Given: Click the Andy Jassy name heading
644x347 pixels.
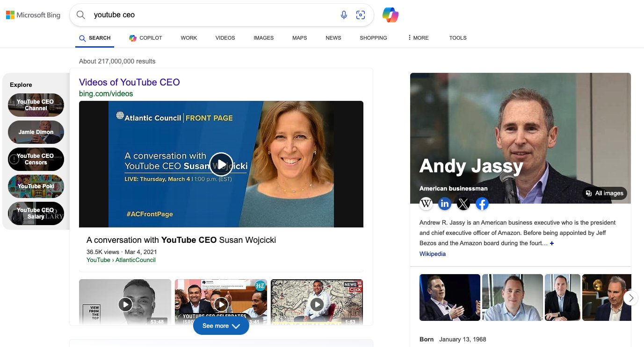Looking at the screenshot, I should point(471,166).
